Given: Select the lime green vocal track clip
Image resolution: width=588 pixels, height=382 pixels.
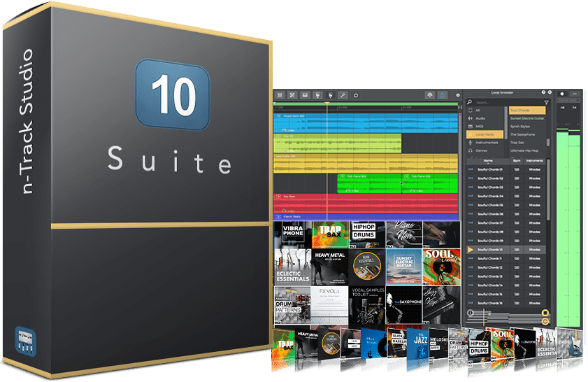Looking at the screenshot, I should tap(338, 143).
